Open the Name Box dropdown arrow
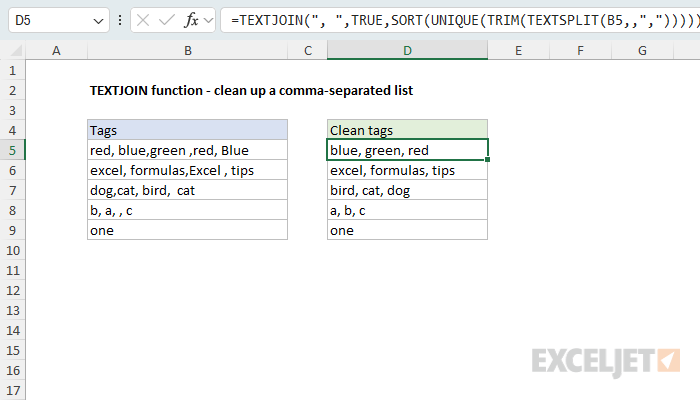 98,21
